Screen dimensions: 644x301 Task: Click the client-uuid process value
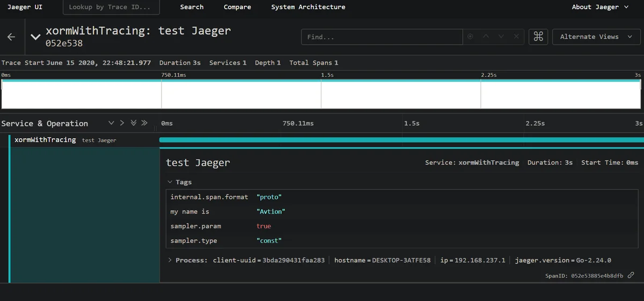pyautogui.click(x=294, y=260)
